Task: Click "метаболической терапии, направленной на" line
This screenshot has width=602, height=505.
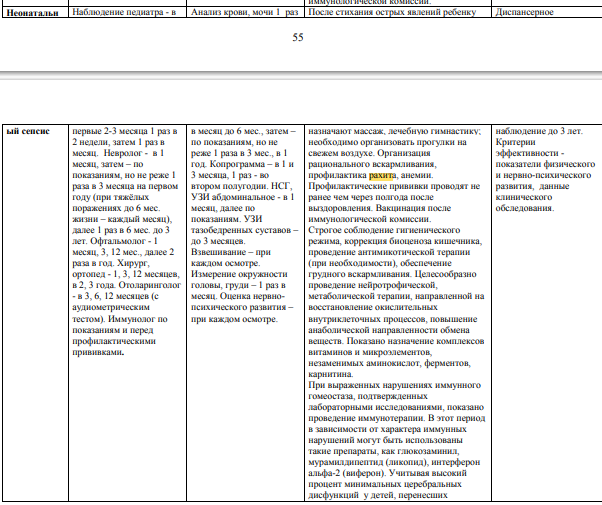Action: (396, 296)
